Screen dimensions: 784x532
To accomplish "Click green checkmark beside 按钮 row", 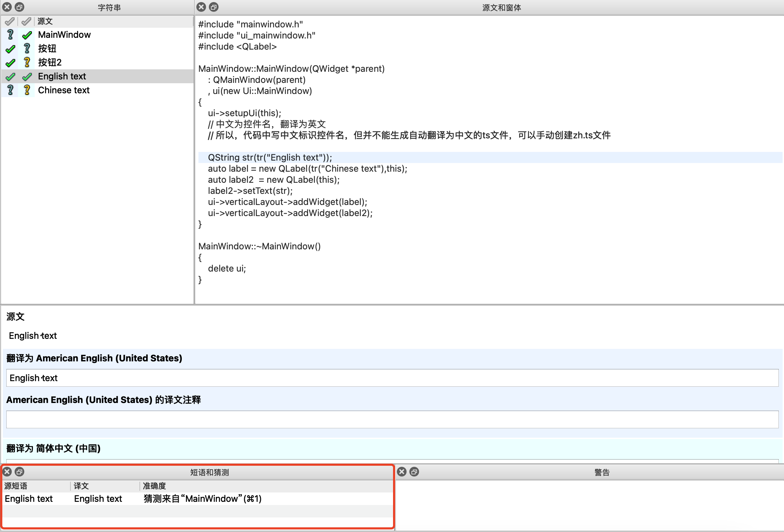I will pos(10,49).
